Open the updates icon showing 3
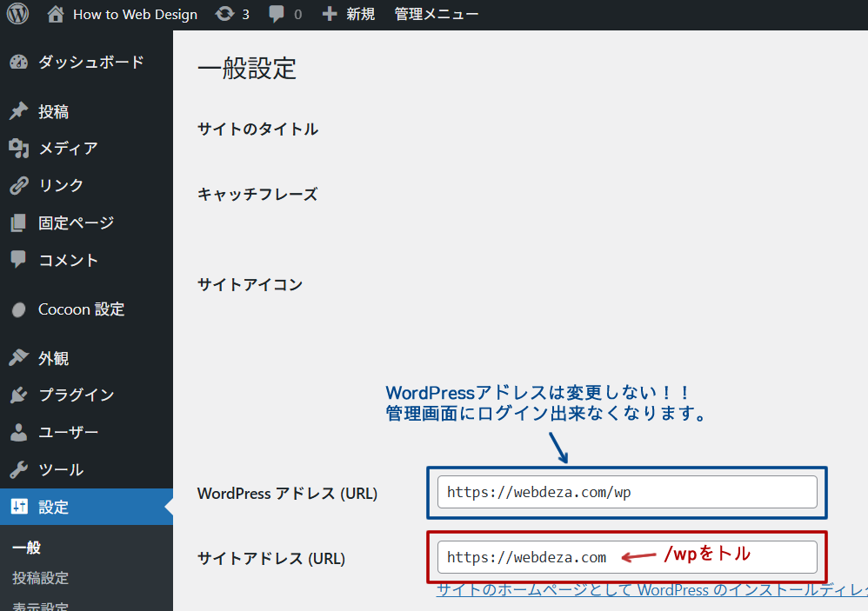This screenshot has height=611, width=868. (x=224, y=14)
